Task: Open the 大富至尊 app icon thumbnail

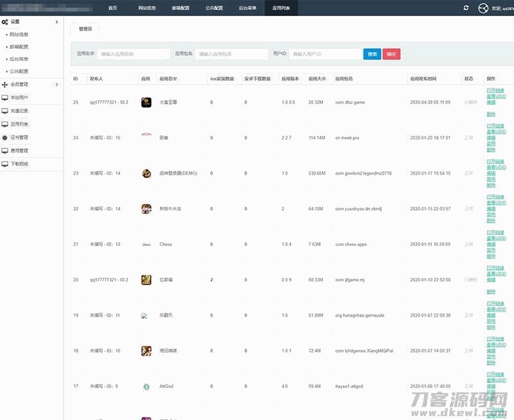Action: click(146, 102)
